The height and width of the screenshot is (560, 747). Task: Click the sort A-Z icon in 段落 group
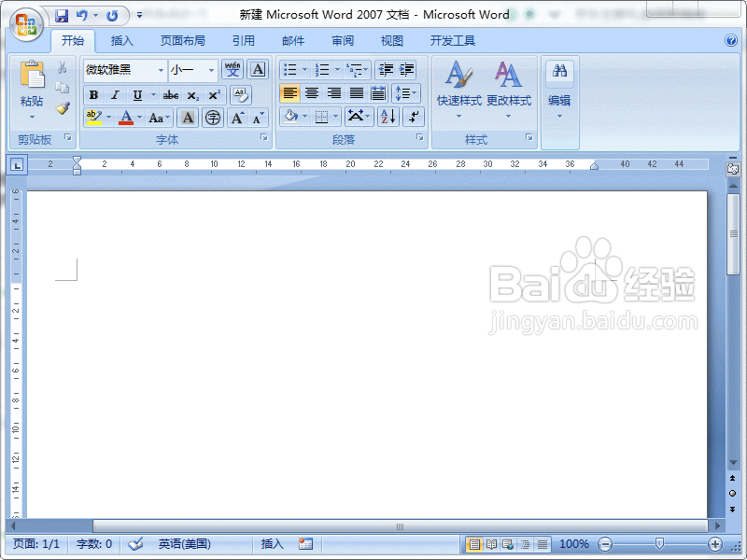point(388,117)
